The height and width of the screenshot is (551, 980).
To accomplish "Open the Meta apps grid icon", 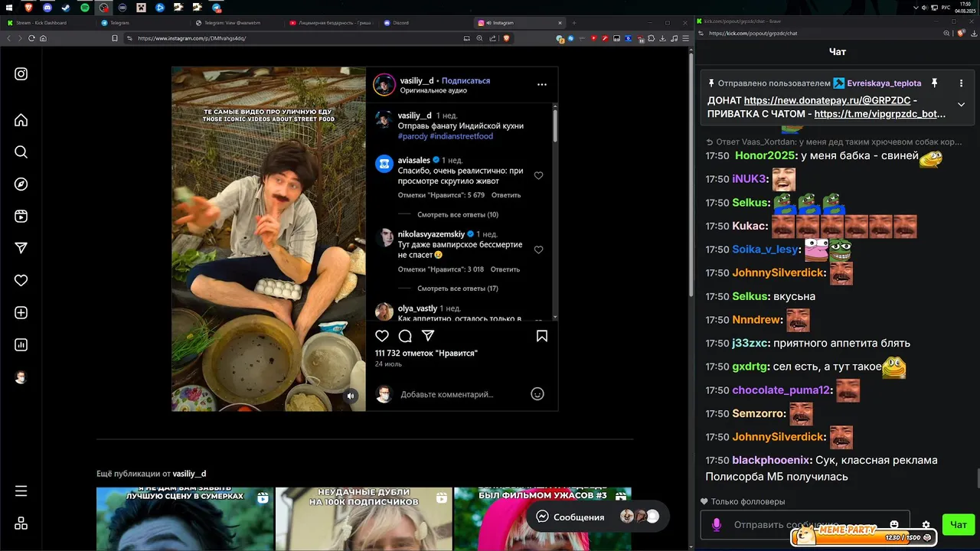I will (21, 523).
